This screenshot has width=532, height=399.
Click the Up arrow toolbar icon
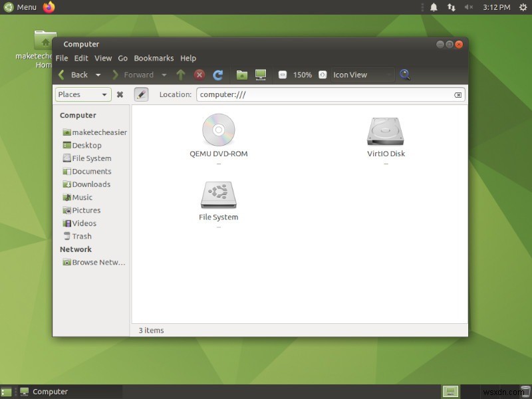coord(181,75)
